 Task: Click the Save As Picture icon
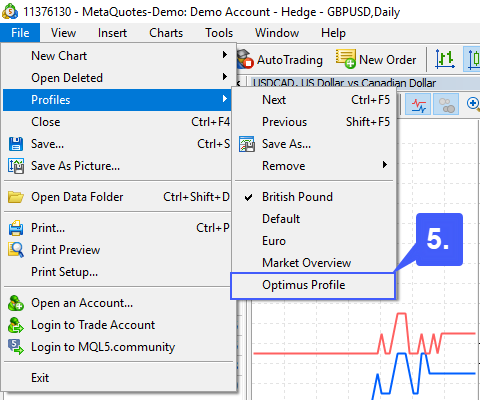[16, 166]
